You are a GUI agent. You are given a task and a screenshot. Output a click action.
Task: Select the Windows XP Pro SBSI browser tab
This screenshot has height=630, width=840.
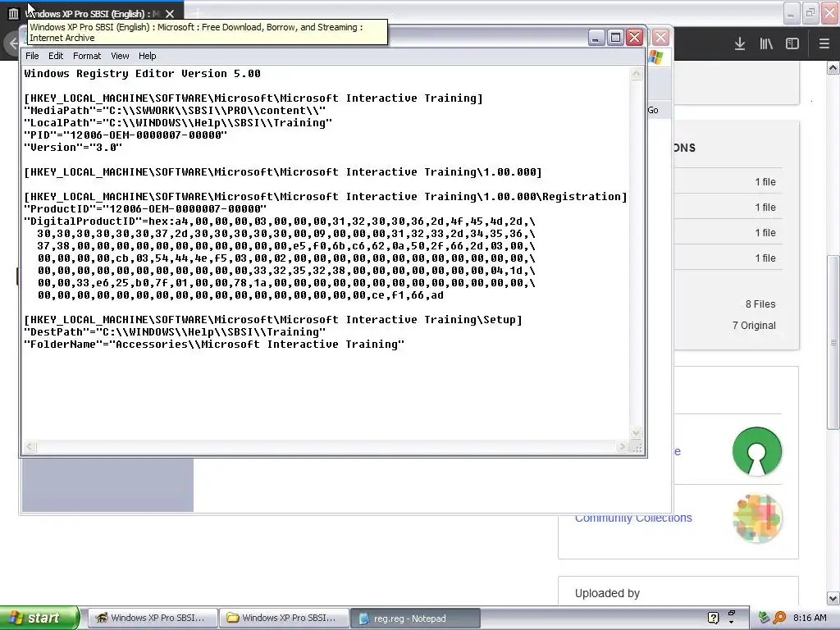(91, 13)
